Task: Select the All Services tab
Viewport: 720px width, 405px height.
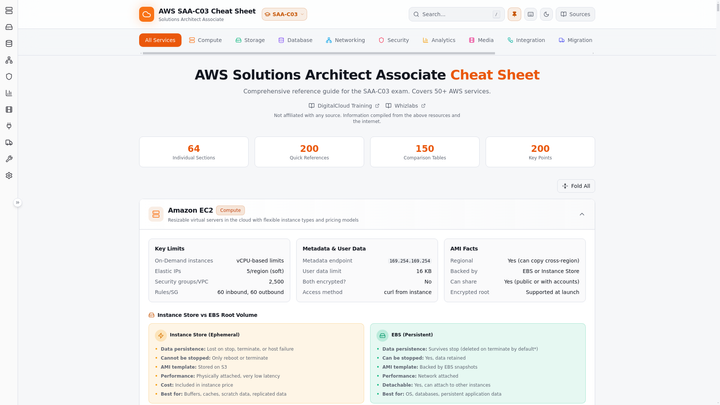Action: tap(160, 40)
